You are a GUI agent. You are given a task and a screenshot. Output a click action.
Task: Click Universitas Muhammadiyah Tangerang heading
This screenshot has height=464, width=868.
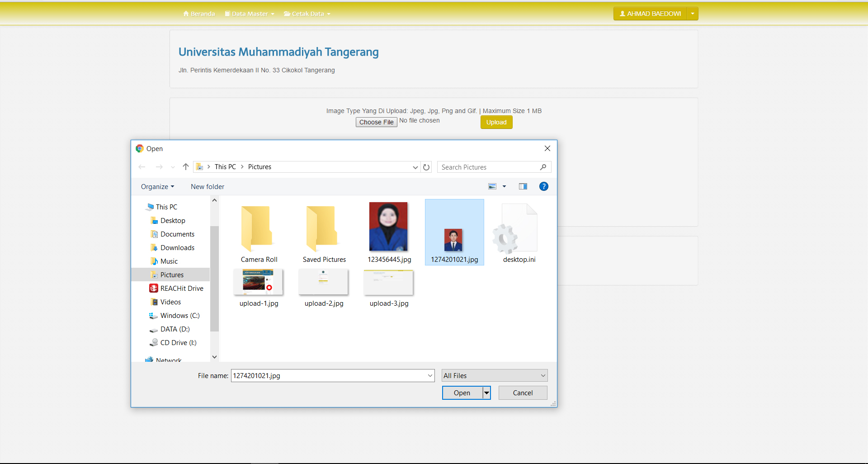coord(278,52)
